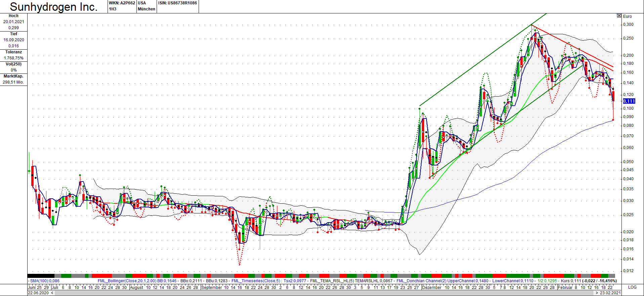Image resolution: width=644 pixels, height=296 pixels.
Task: Click the MarktKap. header
Action: click(x=13, y=76)
